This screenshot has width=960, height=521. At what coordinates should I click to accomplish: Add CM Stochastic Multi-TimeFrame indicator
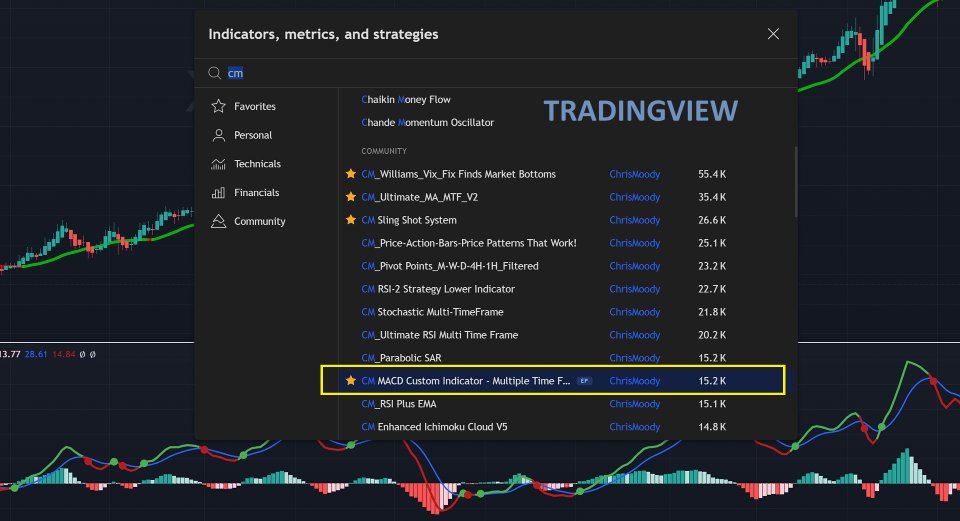[432, 312]
